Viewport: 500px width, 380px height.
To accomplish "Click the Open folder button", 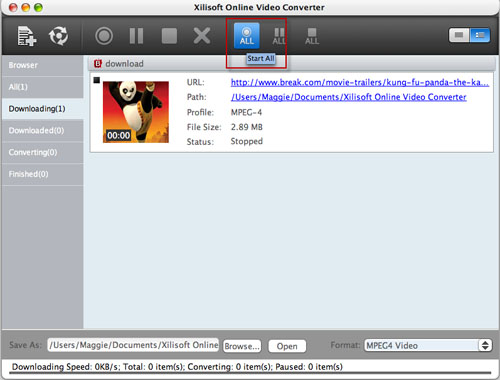I will tap(287, 346).
